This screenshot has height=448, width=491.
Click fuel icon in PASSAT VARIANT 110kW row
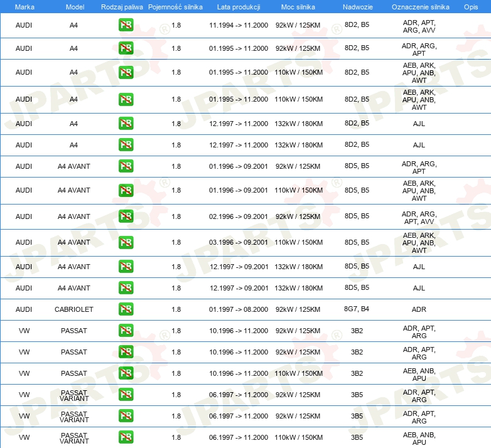126,437
